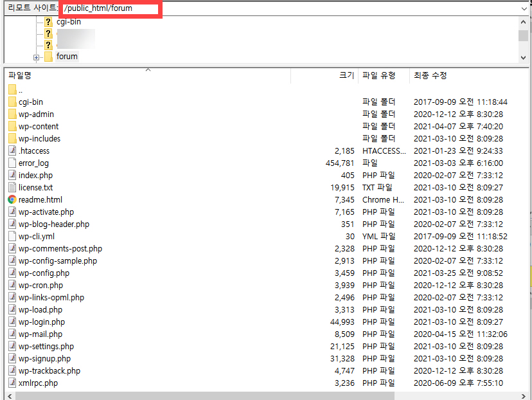Click date 2021-04-07 오후 7:40:20
The width and height of the screenshot is (532, 400).
458,127
